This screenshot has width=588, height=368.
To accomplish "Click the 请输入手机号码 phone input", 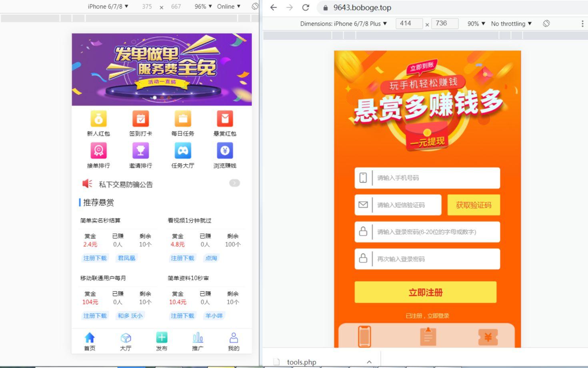I will coord(427,178).
